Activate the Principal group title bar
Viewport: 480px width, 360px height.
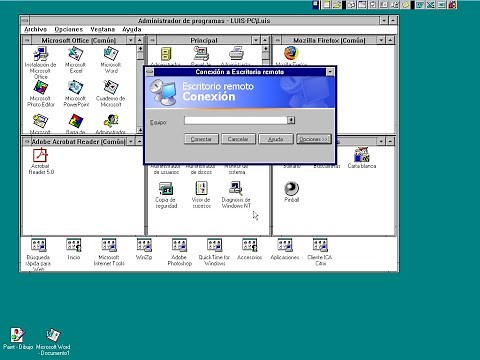point(204,40)
